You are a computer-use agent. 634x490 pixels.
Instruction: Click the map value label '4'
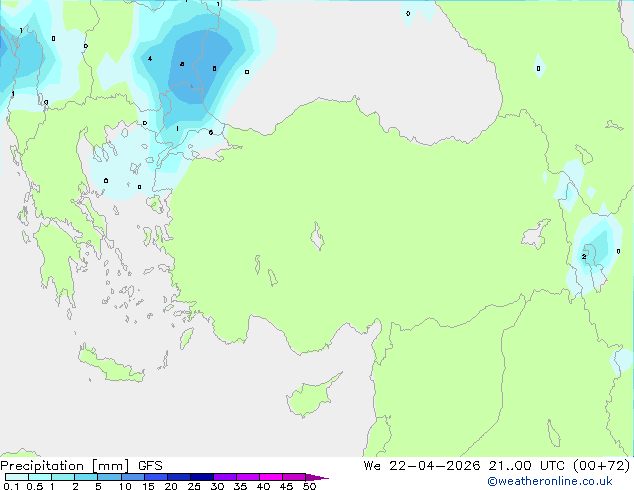coord(150,59)
